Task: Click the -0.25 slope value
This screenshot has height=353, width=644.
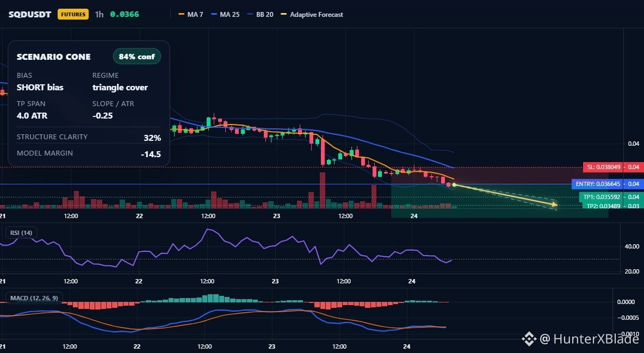Action: coord(103,115)
